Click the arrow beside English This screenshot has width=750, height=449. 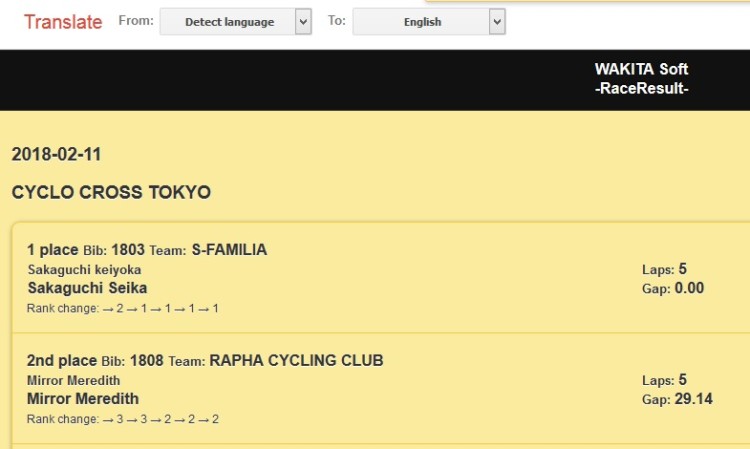(497, 22)
